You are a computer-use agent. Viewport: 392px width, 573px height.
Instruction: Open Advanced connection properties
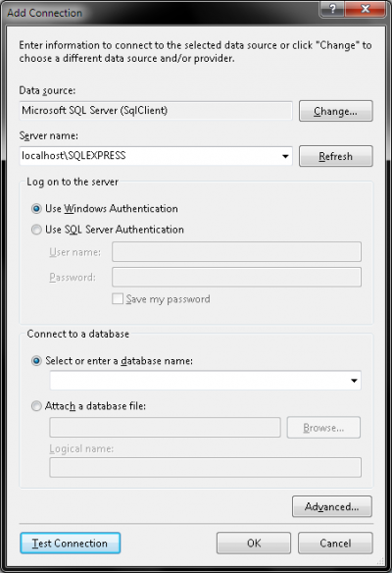332,506
